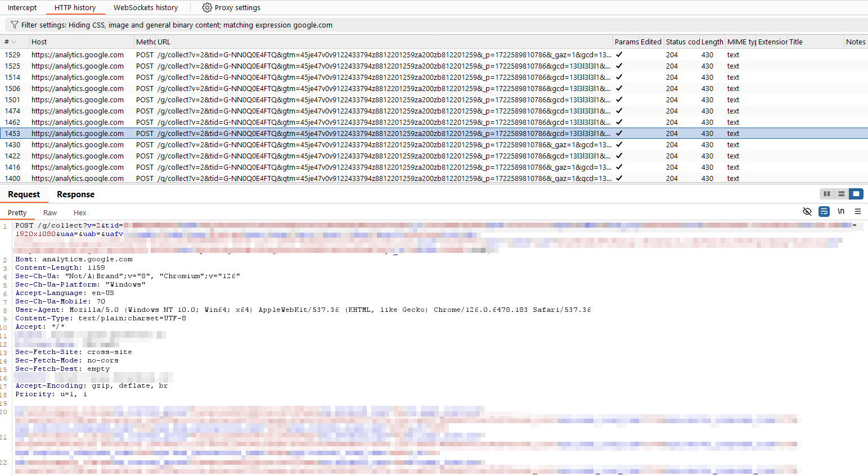Click the Sec-Ch-Ua-Platform "Windows" line
This screenshot has width=868, height=476.
[x=80, y=284]
